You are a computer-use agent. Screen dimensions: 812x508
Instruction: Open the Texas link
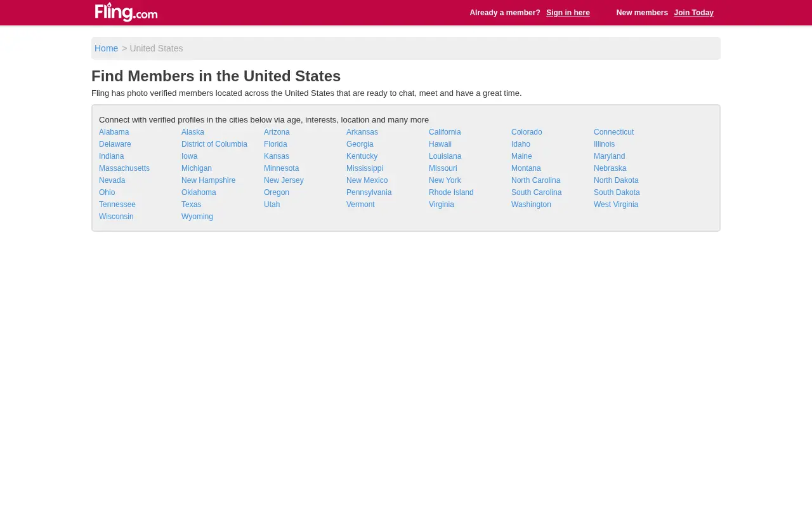(191, 204)
